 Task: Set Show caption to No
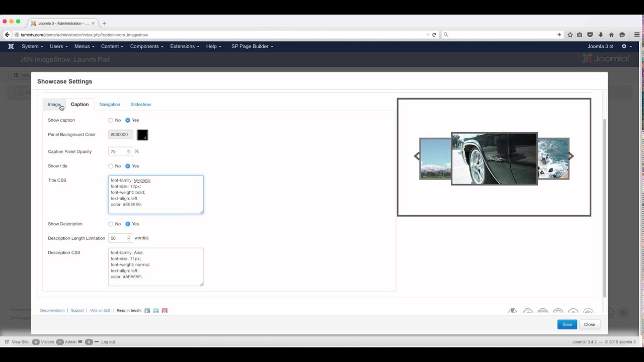111,120
